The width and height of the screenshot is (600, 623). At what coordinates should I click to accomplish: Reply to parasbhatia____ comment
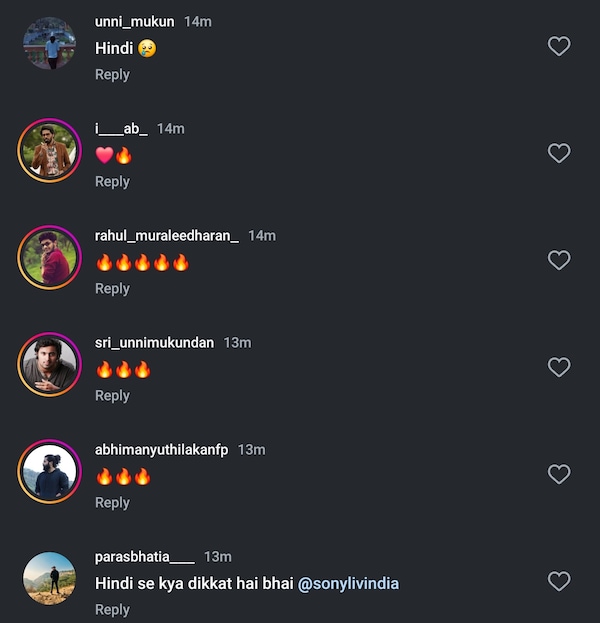tap(112, 609)
